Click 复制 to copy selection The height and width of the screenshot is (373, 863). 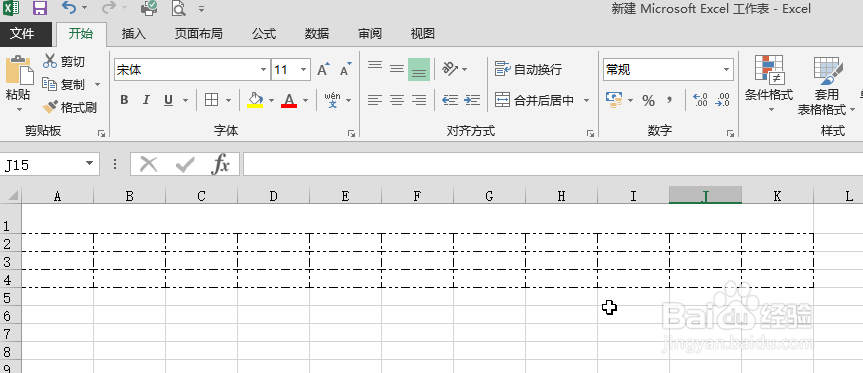64,84
